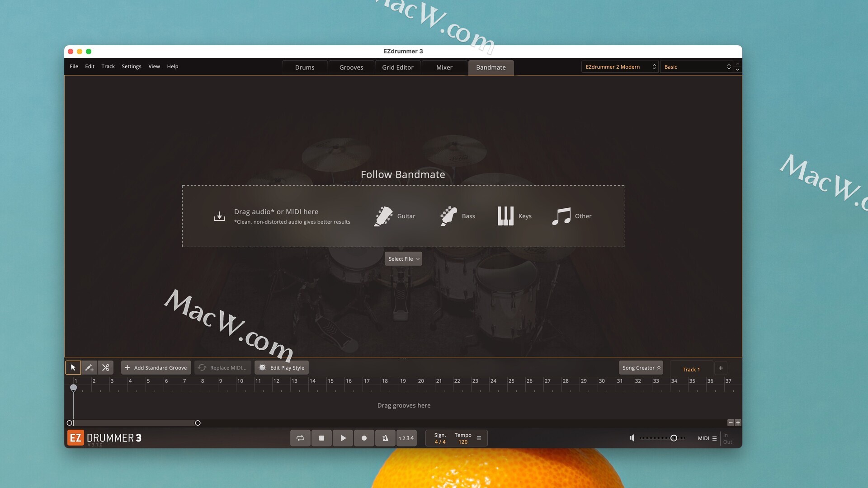Click the 'Drag grooves here' text
The height and width of the screenshot is (488, 868).
[x=404, y=405]
